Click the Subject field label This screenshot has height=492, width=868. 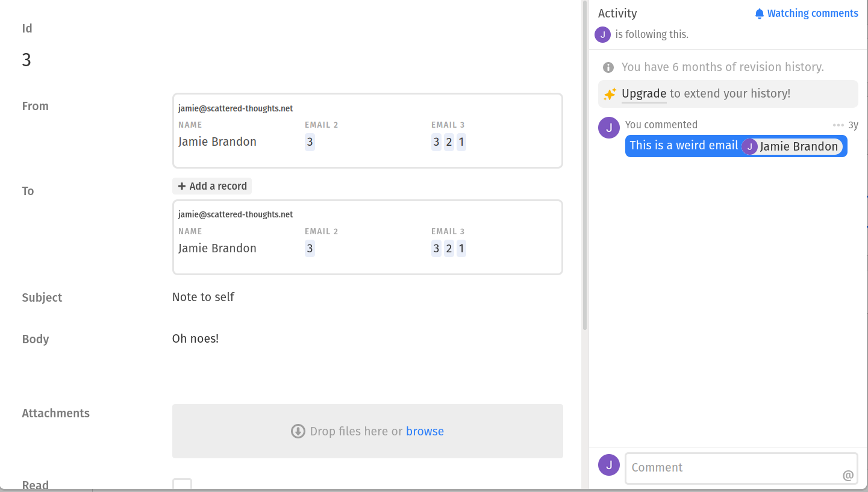(42, 297)
